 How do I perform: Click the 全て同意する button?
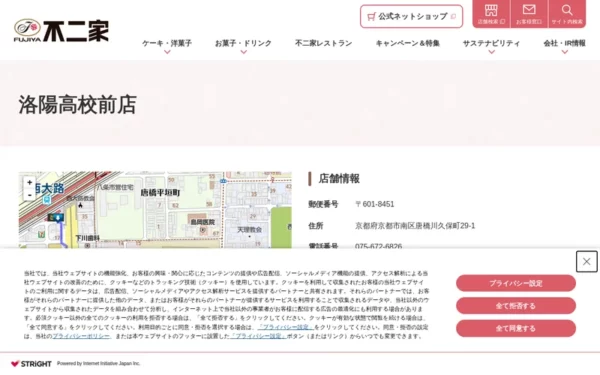516,328
